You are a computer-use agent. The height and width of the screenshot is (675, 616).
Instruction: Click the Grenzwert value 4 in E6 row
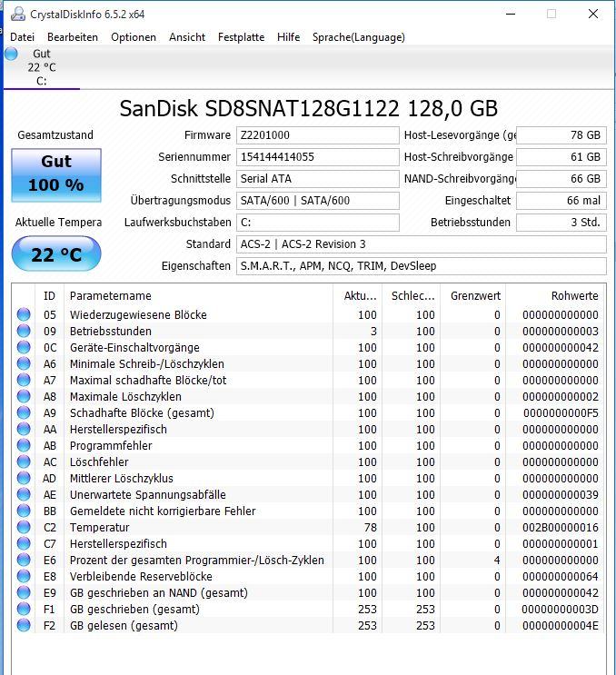[x=497, y=560]
